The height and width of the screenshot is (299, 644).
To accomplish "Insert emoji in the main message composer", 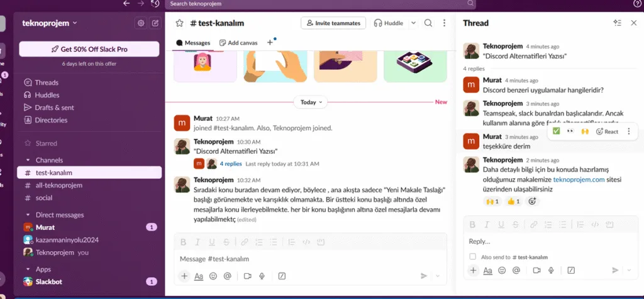I will (213, 276).
